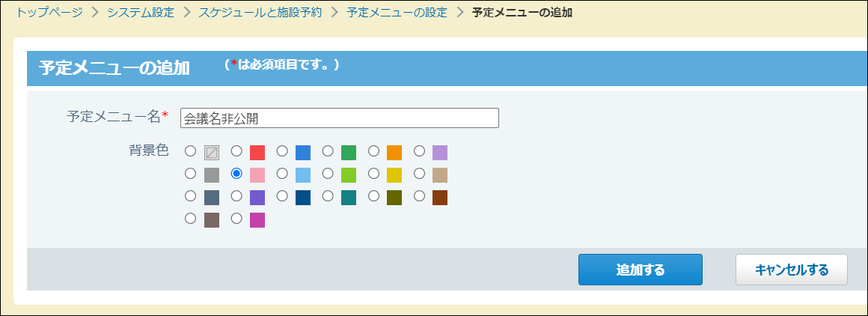
Task: Click the 追加する button
Action: pos(640,270)
